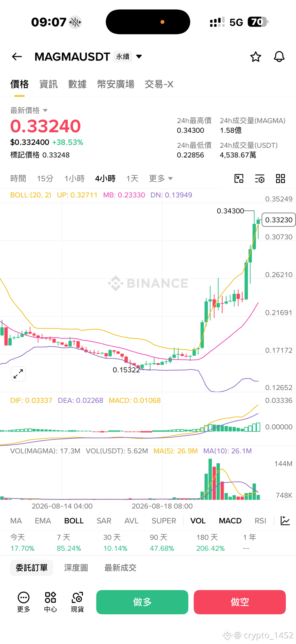Tap the 做多 long button
Viewport: 296px width, 644px height.
(142, 602)
